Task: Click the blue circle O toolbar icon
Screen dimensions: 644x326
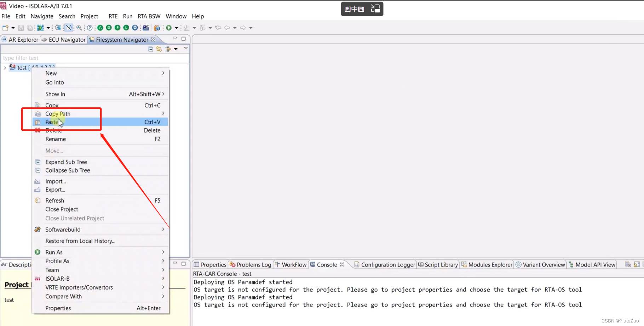Action: coord(135,28)
